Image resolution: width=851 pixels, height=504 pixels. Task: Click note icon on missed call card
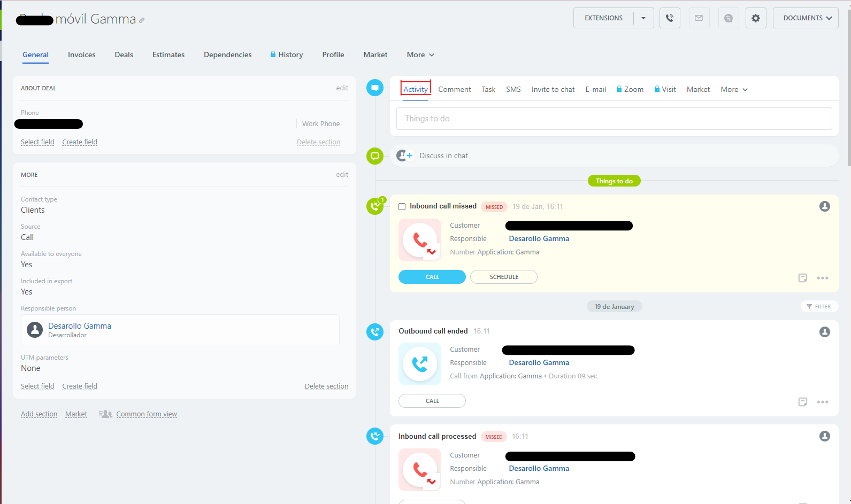point(802,278)
